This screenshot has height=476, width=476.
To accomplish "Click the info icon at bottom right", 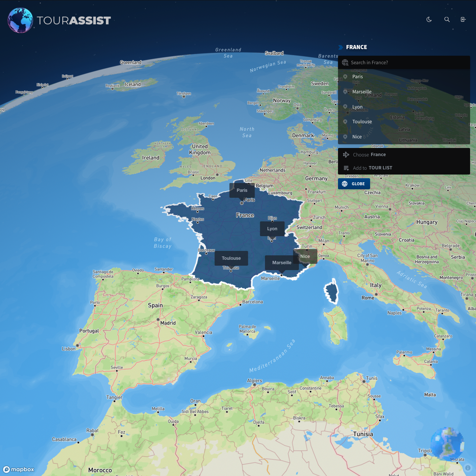I will pyautogui.click(x=468, y=468).
